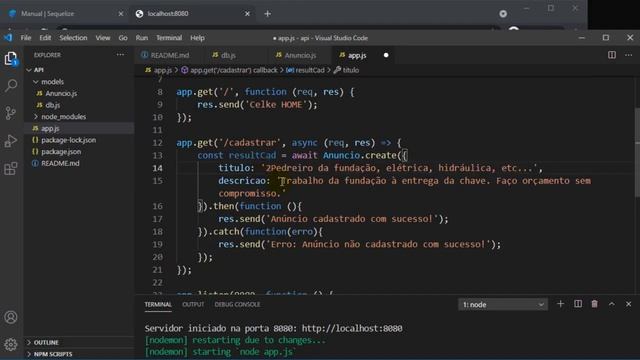Image resolution: width=640 pixels, height=360 pixels.
Task: Open the Help menu
Action: click(197, 38)
